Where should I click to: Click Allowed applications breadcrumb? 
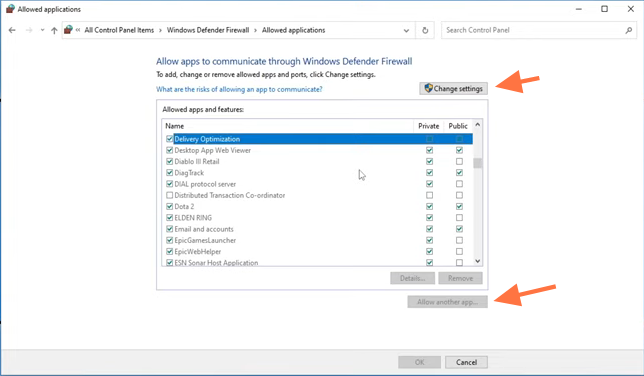[293, 30]
